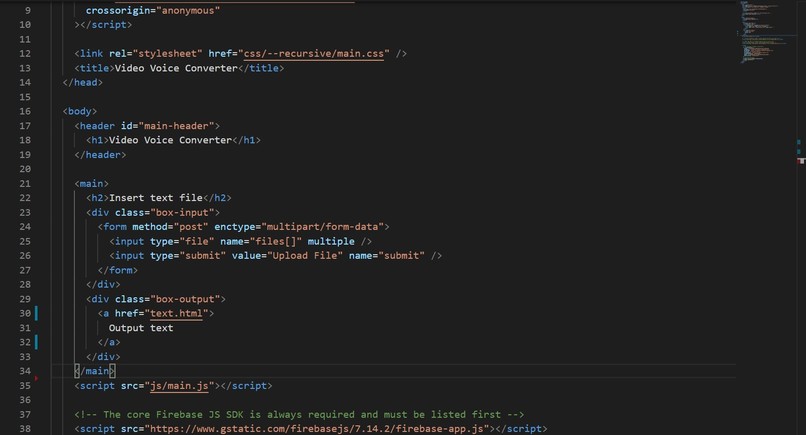Click the "Upload File" value string
806x435 pixels.
pos(305,256)
